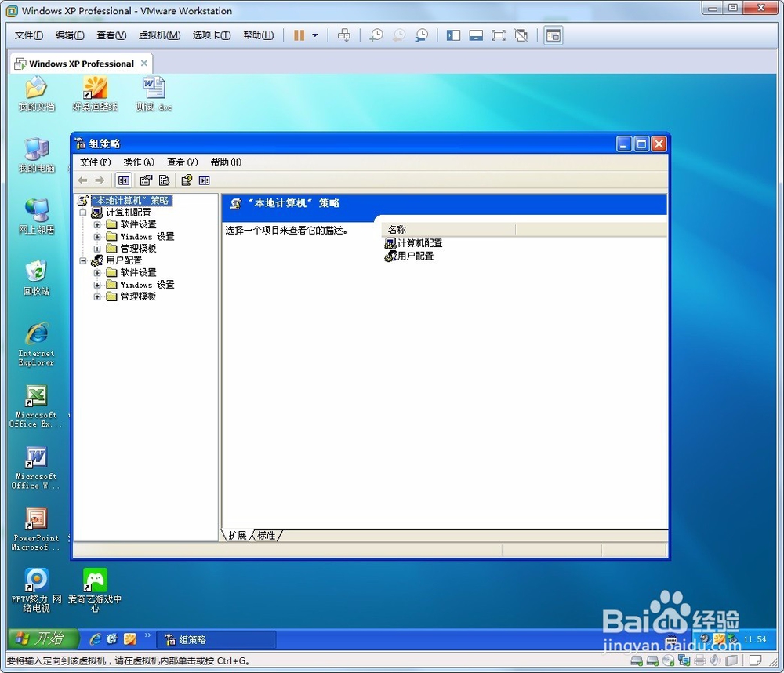Select the 回收站 recycle bin icon
784x673 pixels.
click(37, 278)
